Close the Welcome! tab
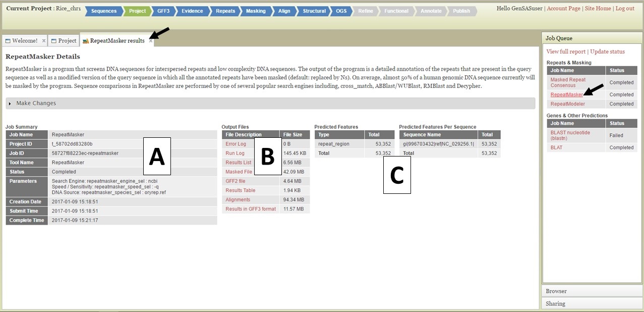 [43, 41]
